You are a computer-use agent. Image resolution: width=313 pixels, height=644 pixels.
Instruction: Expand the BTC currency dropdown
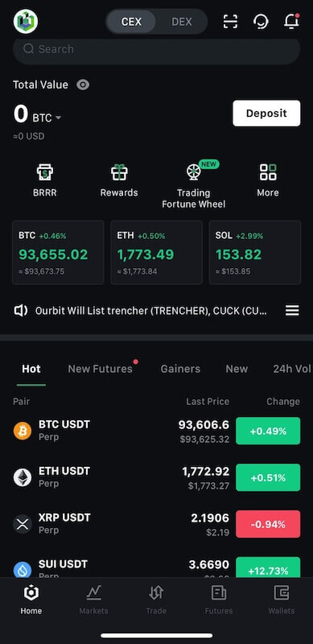coord(47,118)
